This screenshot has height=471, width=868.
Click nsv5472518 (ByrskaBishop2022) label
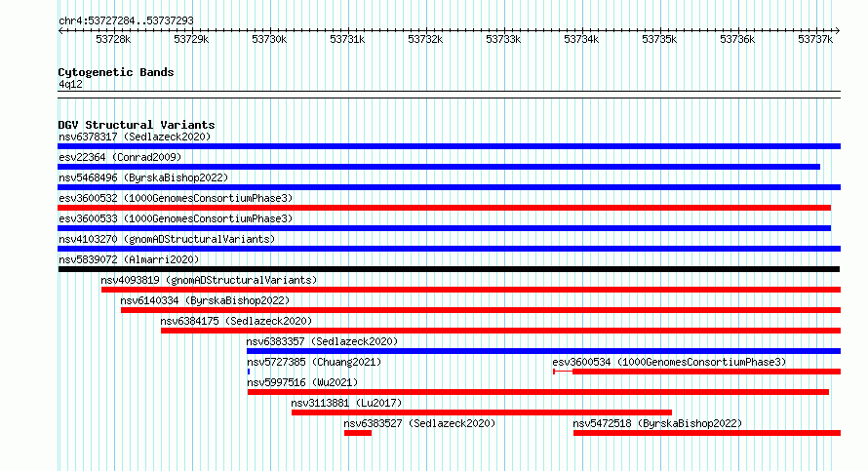click(657, 423)
